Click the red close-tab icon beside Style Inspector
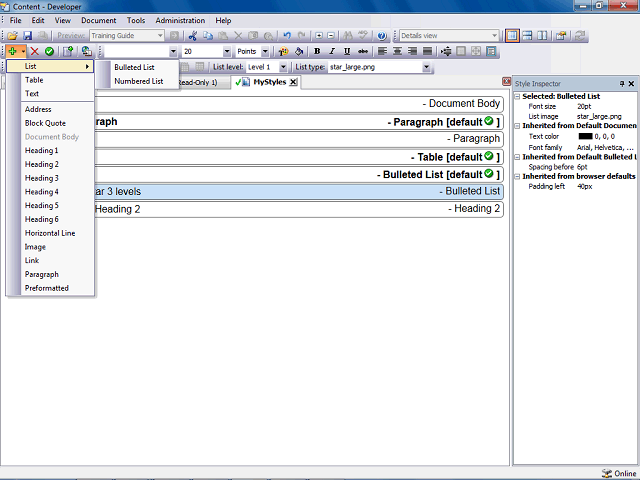Viewport: 640px width, 480px height. click(x=507, y=82)
